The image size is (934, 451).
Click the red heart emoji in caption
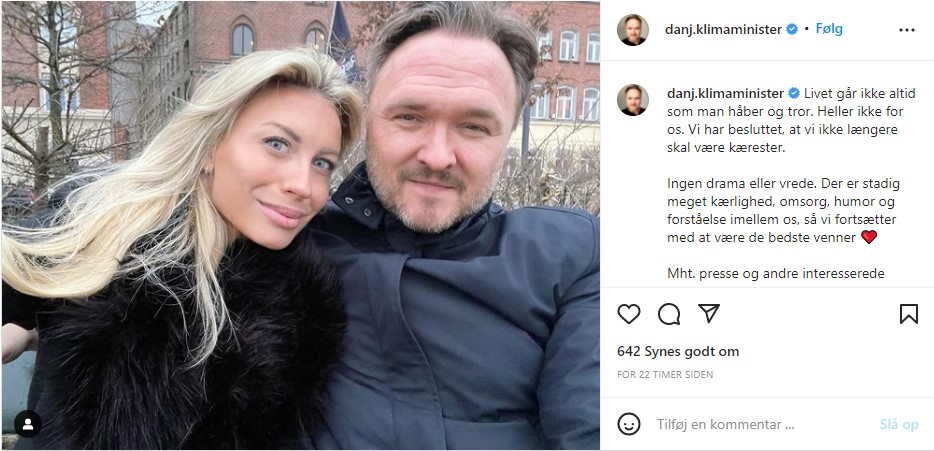[x=869, y=237]
